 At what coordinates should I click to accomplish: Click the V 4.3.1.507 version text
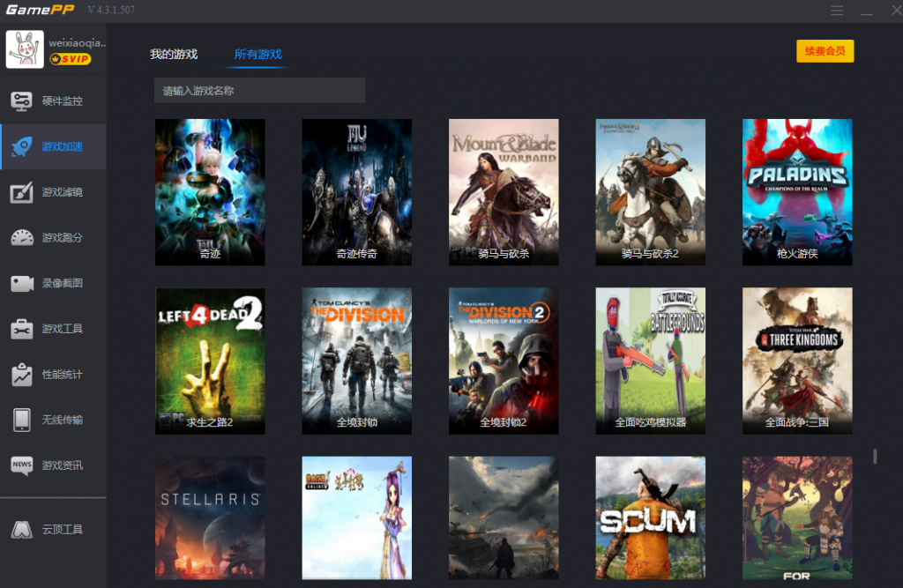pyautogui.click(x=111, y=10)
